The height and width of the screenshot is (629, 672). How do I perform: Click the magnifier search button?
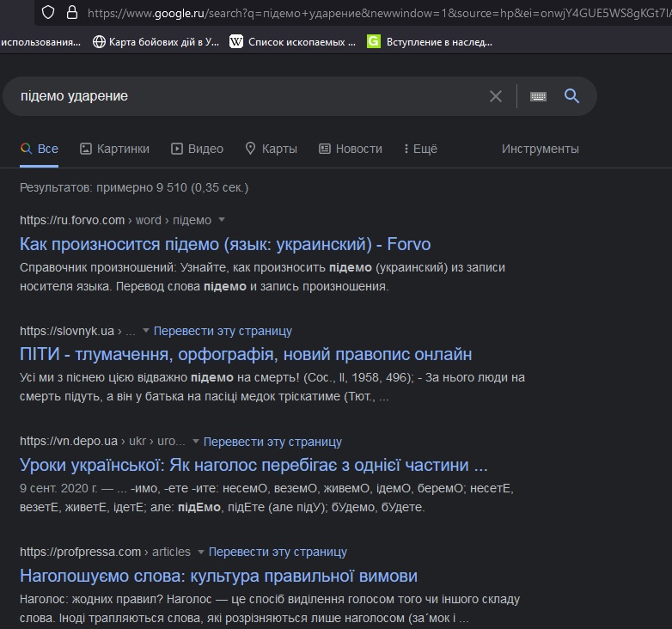tap(571, 96)
